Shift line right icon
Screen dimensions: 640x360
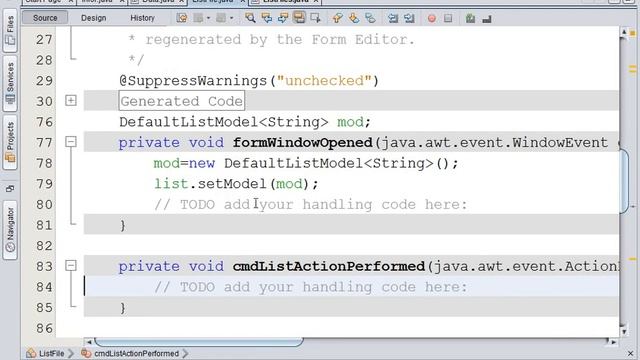point(409,18)
